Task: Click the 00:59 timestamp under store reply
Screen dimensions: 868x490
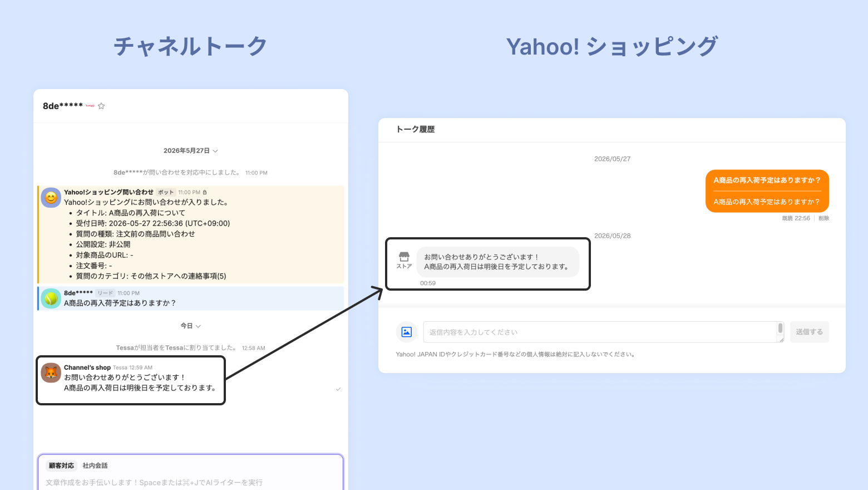Action: point(428,283)
